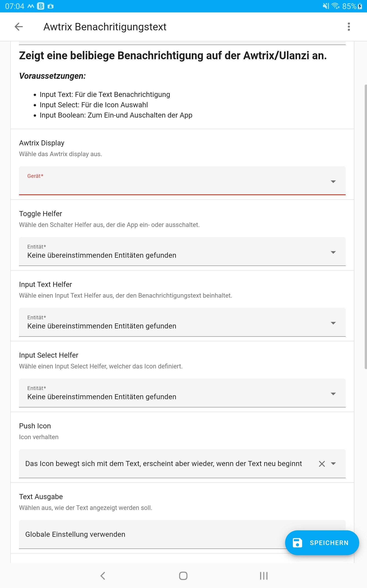
Task: Tap the B notification icon in status bar
Action: 41,6
